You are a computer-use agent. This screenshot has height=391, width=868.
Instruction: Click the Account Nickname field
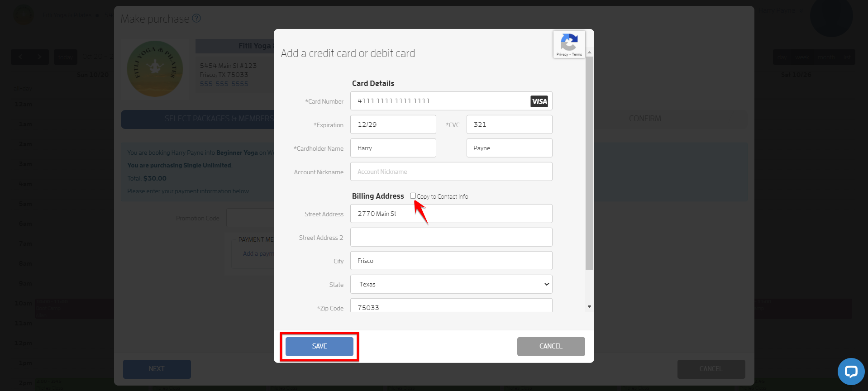click(x=451, y=172)
